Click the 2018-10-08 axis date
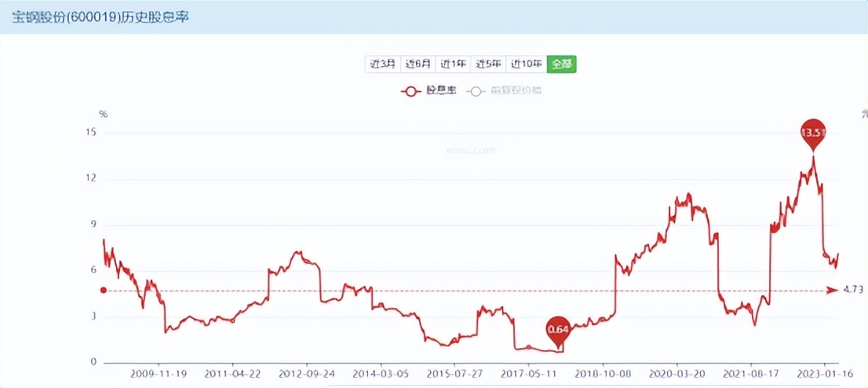The image size is (868, 388). 603,374
